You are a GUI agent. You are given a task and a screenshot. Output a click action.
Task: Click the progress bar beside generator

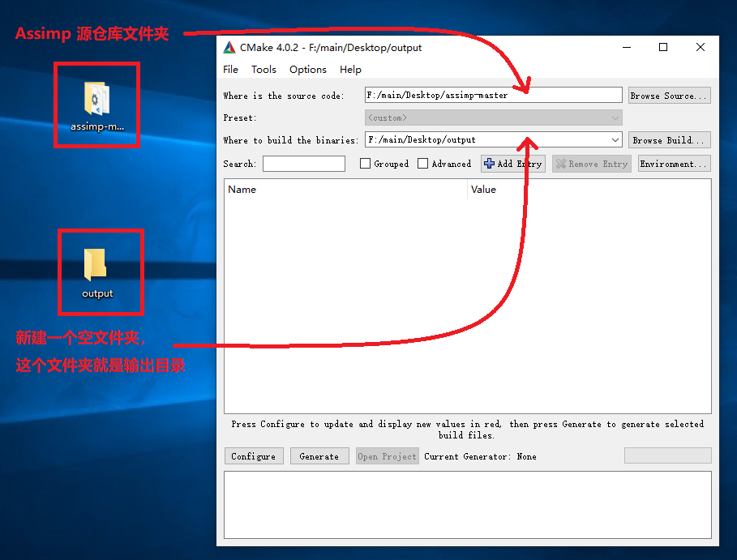(x=667, y=455)
